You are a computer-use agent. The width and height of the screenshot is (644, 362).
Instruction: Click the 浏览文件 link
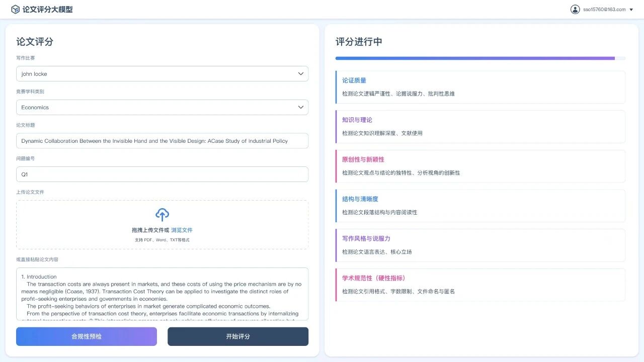182,230
